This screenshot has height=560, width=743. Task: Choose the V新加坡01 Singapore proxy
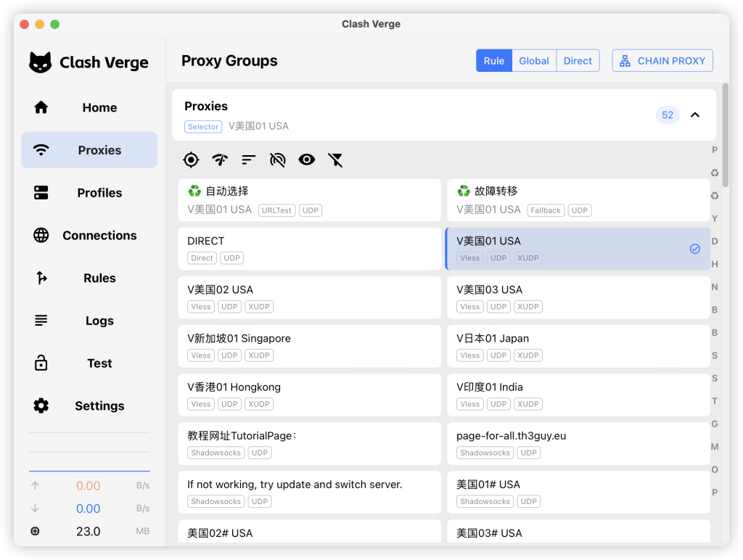tap(309, 346)
